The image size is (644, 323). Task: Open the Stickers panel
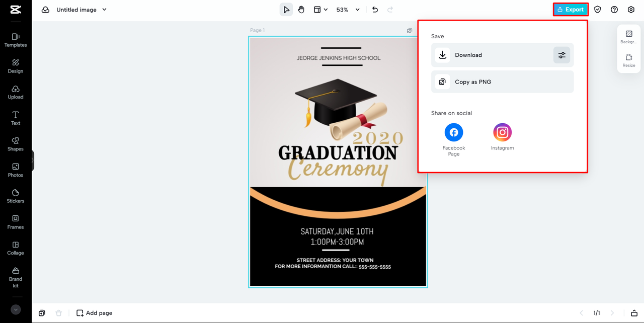point(16,196)
